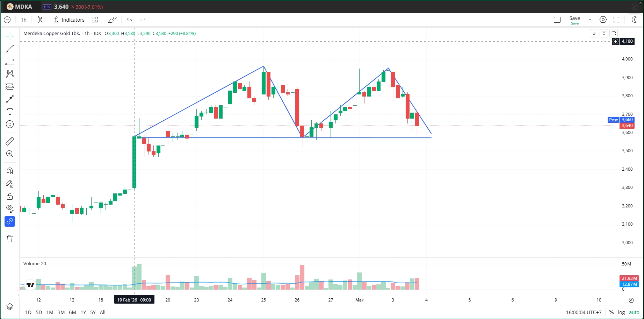The height and width of the screenshot is (319, 644).
Task: Click the Merdeka Copper Gold Tbk. legend title
Action: (52, 34)
